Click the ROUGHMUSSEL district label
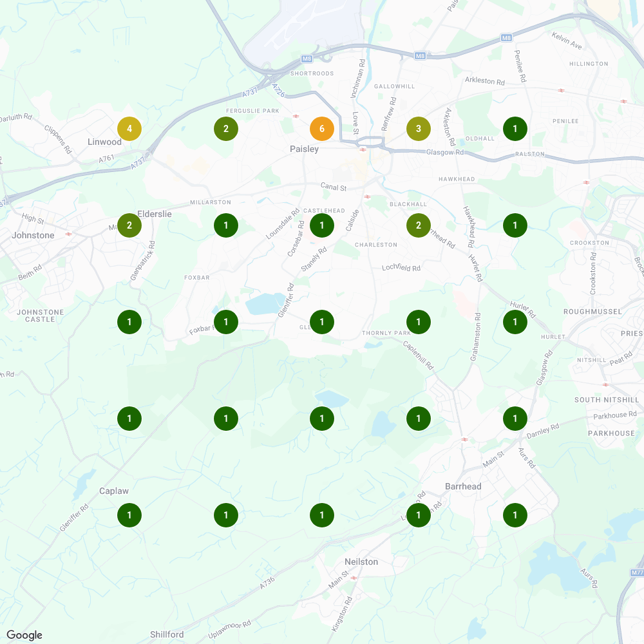Image resolution: width=644 pixels, height=644 pixels. [592, 312]
